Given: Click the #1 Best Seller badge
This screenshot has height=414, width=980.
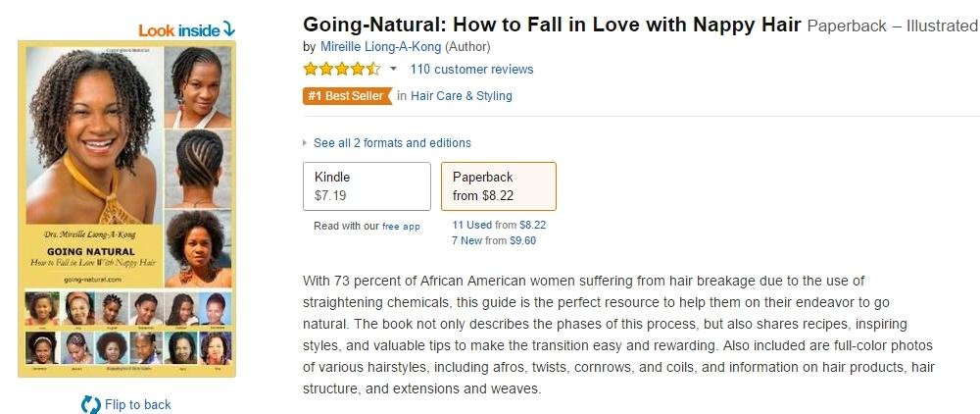Looking at the screenshot, I should pyautogui.click(x=347, y=95).
